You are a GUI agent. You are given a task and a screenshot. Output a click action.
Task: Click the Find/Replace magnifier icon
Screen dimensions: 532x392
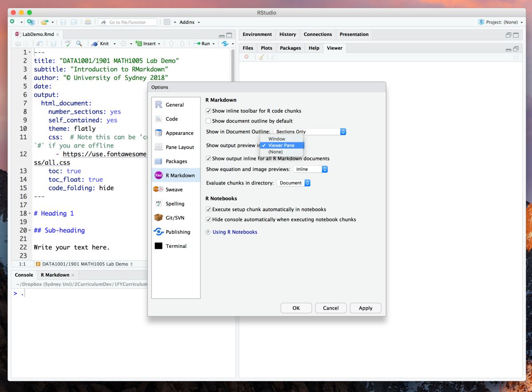[x=79, y=43]
